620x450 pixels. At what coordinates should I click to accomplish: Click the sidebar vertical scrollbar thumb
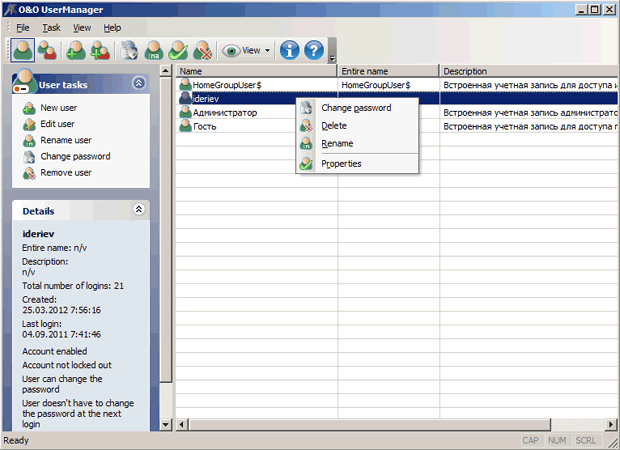click(x=166, y=229)
